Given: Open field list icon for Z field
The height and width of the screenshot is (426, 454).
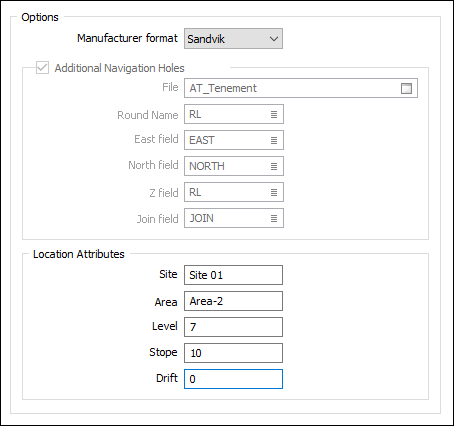Looking at the screenshot, I should click(274, 192).
